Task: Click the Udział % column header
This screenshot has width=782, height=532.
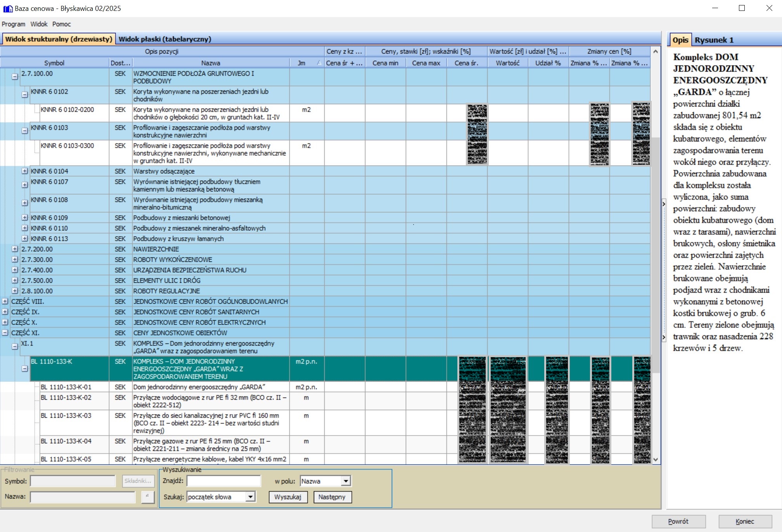Action: [548, 63]
